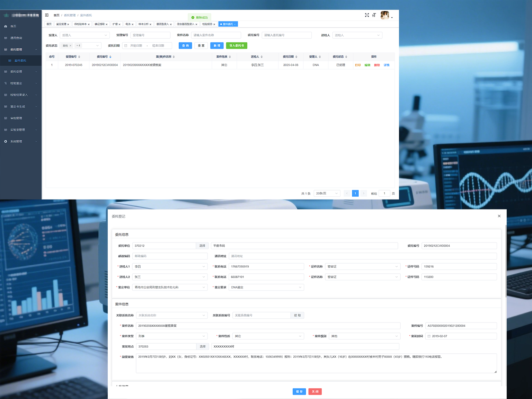Expand 检验鉴定 in the sidebar
532x399 pixels.
point(16,83)
